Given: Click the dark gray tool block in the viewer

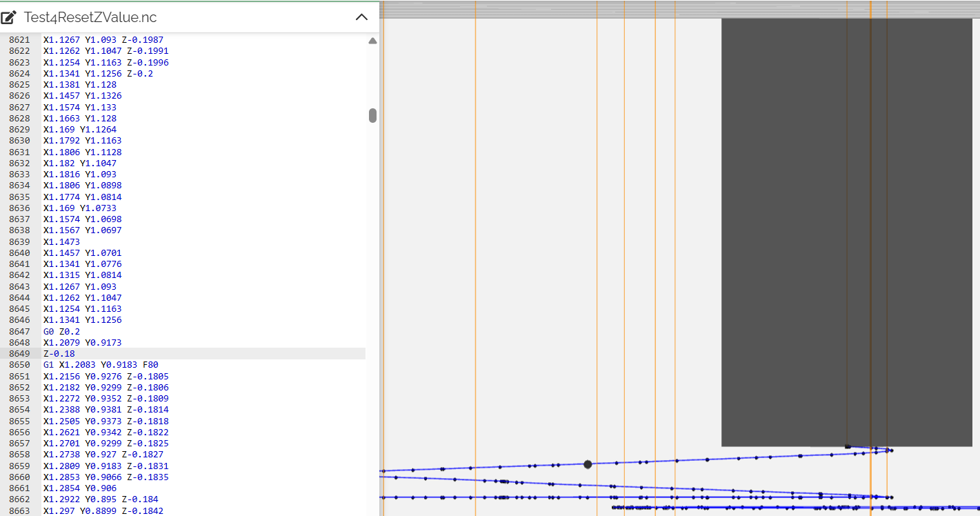Looking at the screenshot, I should [846, 231].
